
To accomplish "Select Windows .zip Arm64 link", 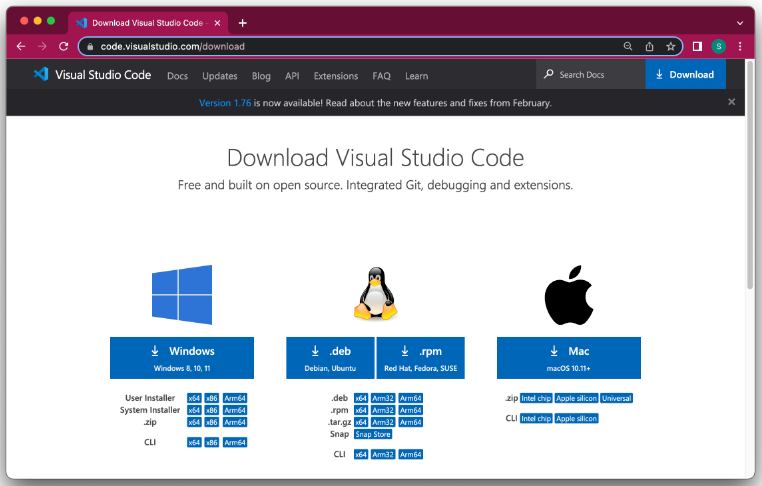I will pos(235,422).
